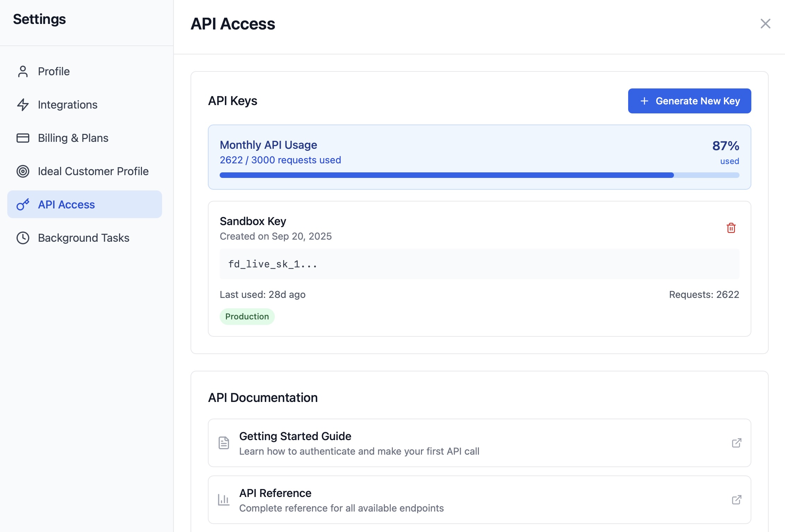Image resolution: width=785 pixels, height=532 pixels.
Task: Click the Generate New Key button
Action: point(689,101)
